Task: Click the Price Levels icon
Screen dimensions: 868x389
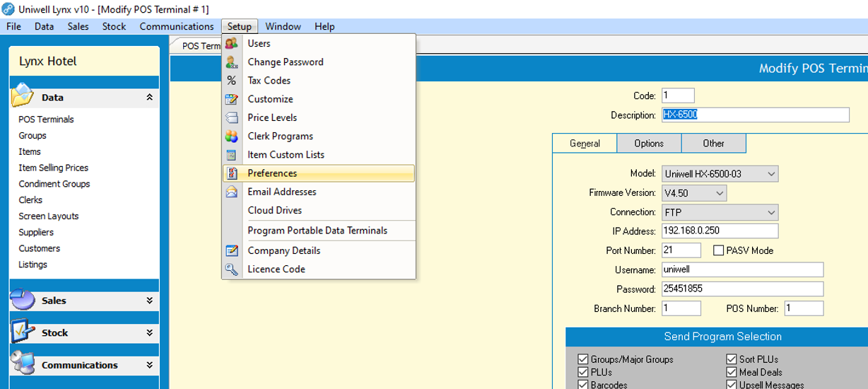Action: (232, 118)
